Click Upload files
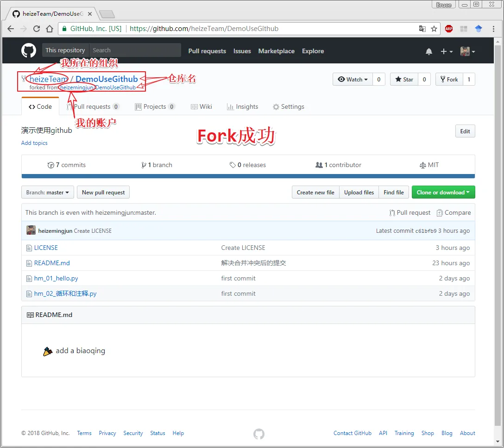The image size is (504, 448). pyautogui.click(x=359, y=193)
